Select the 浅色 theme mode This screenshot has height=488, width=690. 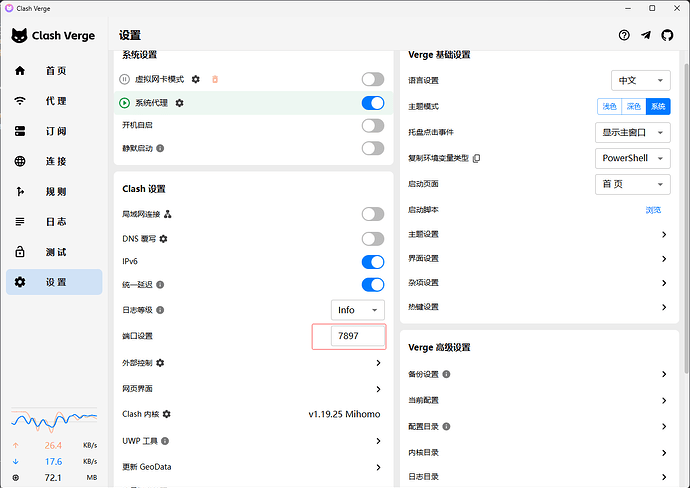coord(609,106)
